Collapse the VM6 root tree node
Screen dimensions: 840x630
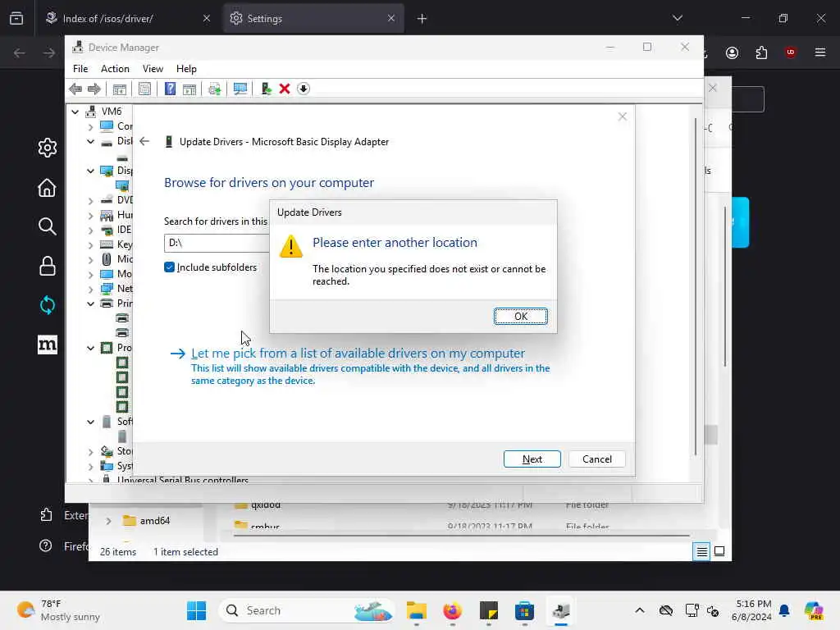(x=75, y=112)
